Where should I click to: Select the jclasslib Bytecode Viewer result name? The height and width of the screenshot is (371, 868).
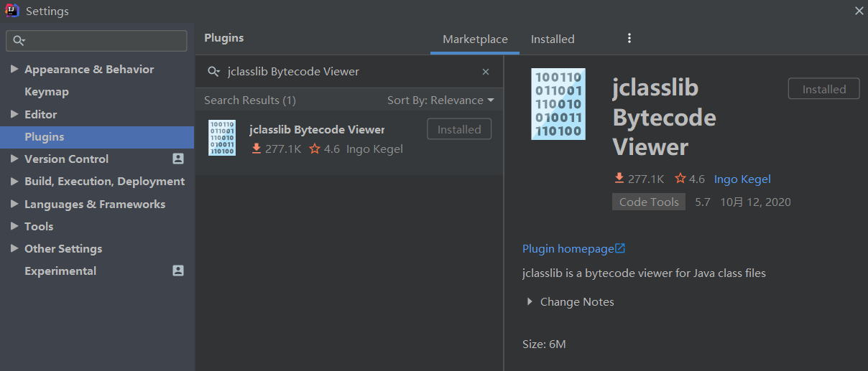(x=317, y=129)
